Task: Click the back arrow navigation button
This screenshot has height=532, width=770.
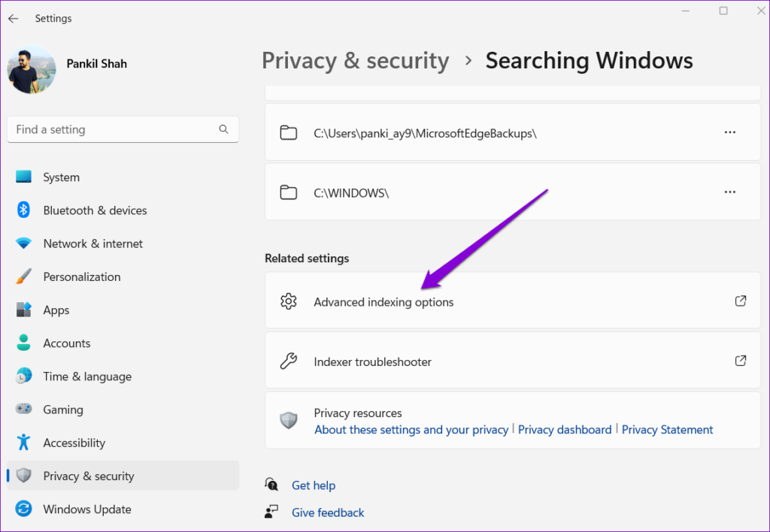Action: [13, 18]
